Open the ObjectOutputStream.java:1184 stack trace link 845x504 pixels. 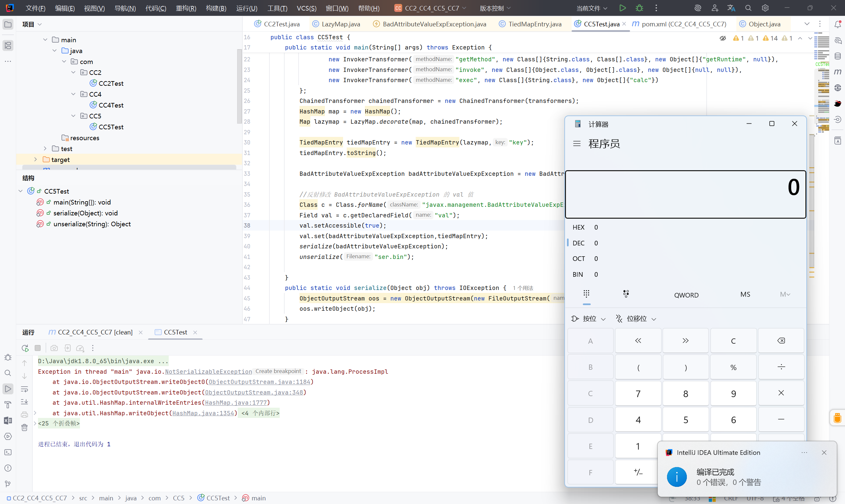coord(259,382)
